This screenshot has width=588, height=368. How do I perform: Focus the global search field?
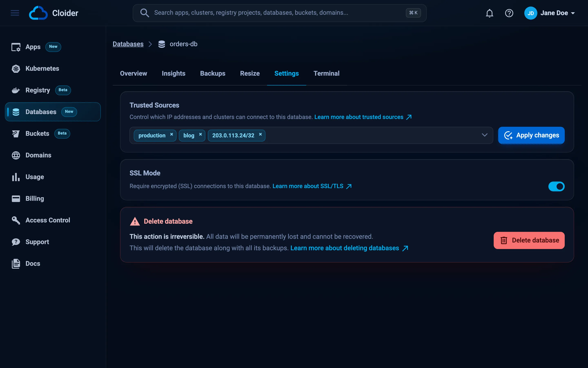(x=280, y=13)
